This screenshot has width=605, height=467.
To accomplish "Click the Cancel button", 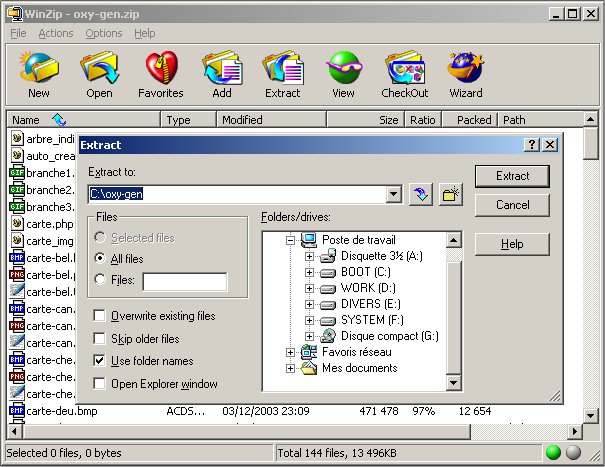I will click(512, 205).
